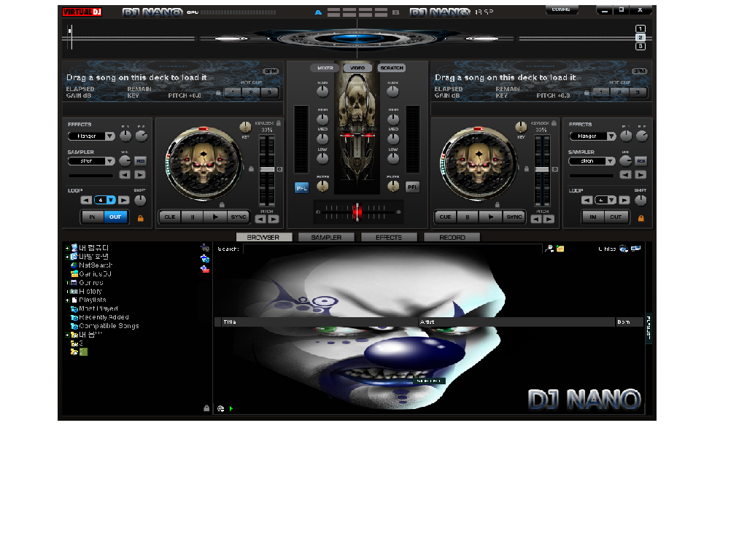Click the right deck CUE button

pyautogui.click(x=446, y=217)
